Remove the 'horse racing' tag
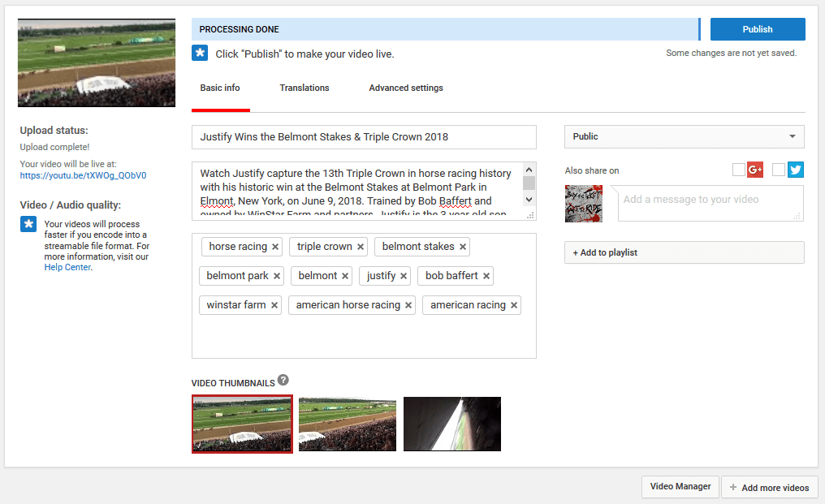 (275, 247)
